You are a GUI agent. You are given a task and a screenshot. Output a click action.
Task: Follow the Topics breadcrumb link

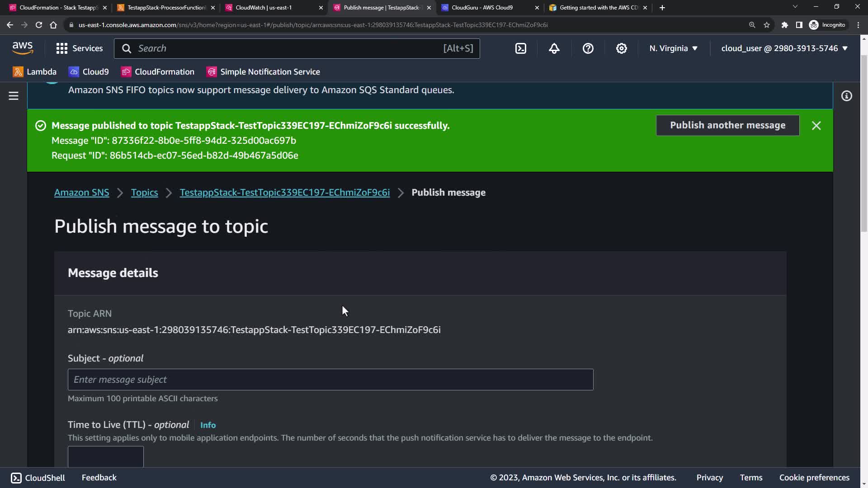144,192
